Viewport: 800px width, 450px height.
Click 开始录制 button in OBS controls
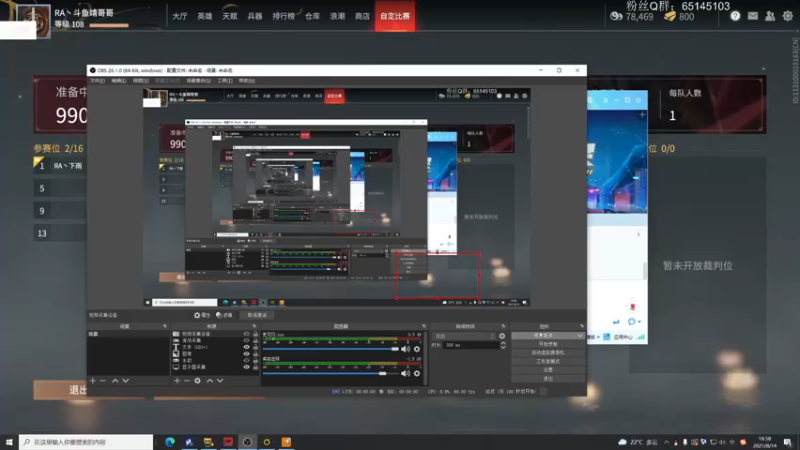click(548, 344)
